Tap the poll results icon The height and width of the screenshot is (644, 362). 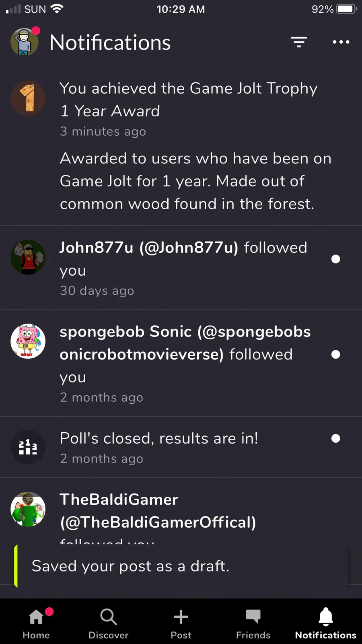28,447
